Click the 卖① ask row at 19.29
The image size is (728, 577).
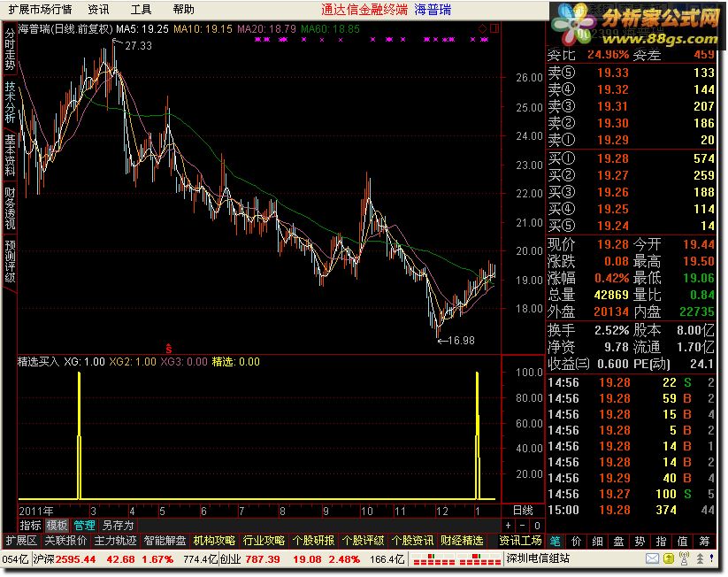pyautogui.click(x=631, y=140)
